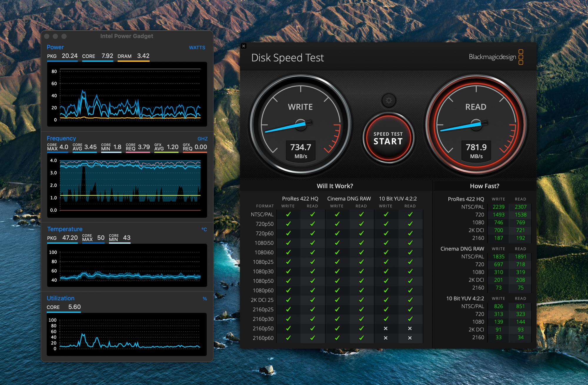This screenshot has width=588, height=385.
Task: Click the 2160p60 10 Bit YUV read X mark
Action: [410, 338]
